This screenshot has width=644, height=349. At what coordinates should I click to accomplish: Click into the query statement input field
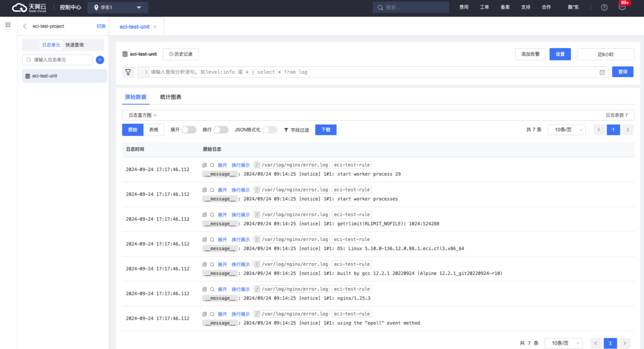tap(374, 72)
